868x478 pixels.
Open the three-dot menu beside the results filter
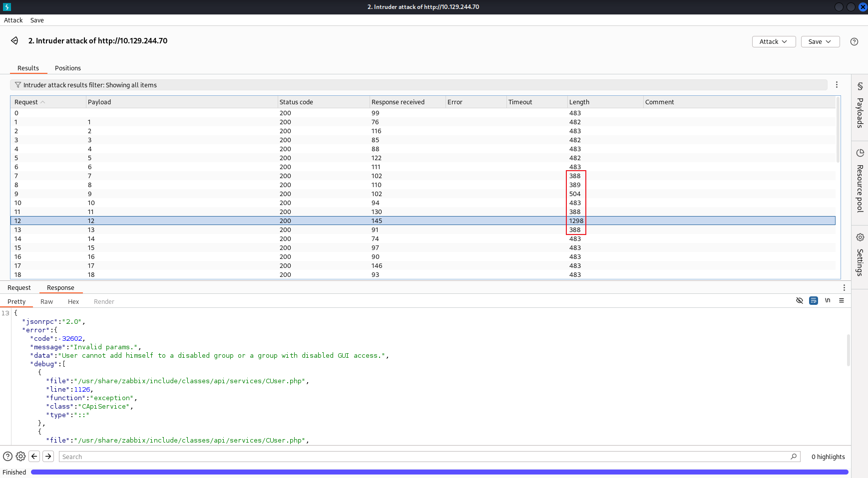point(837,85)
